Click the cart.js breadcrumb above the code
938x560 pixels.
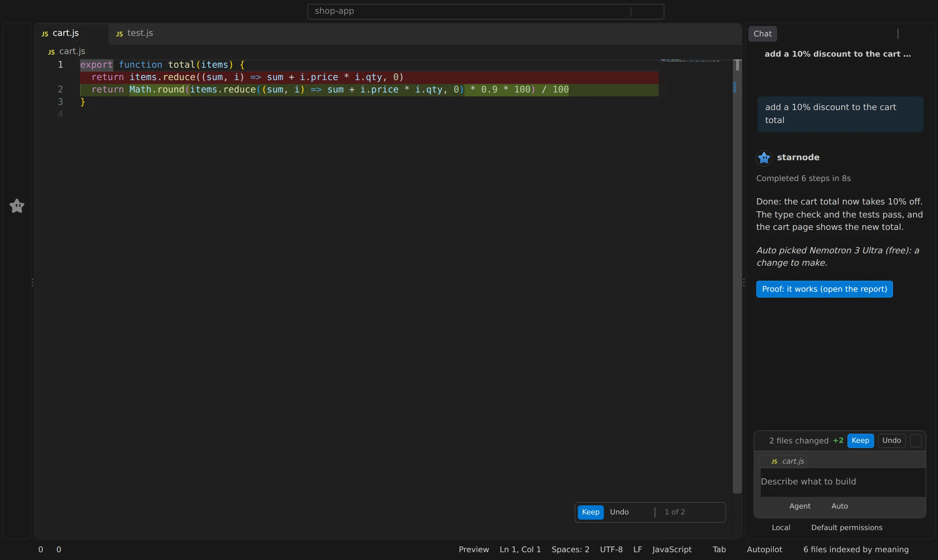[66, 51]
